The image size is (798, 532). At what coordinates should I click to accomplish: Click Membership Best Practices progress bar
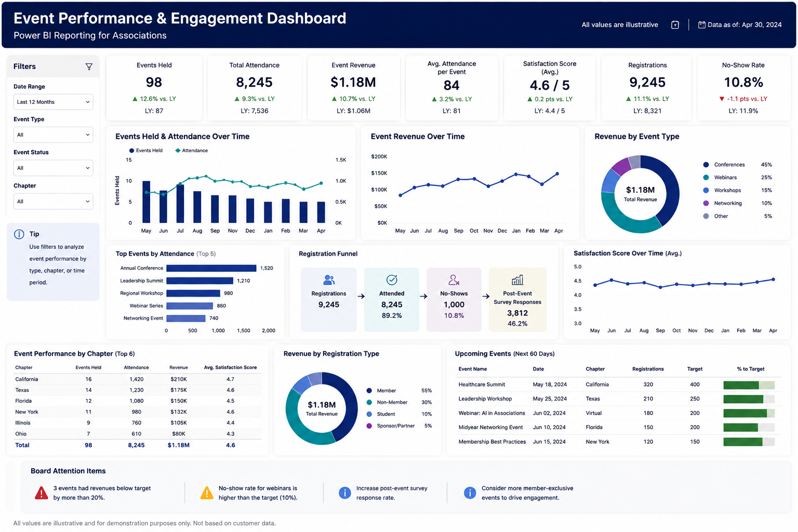pyautogui.click(x=749, y=442)
